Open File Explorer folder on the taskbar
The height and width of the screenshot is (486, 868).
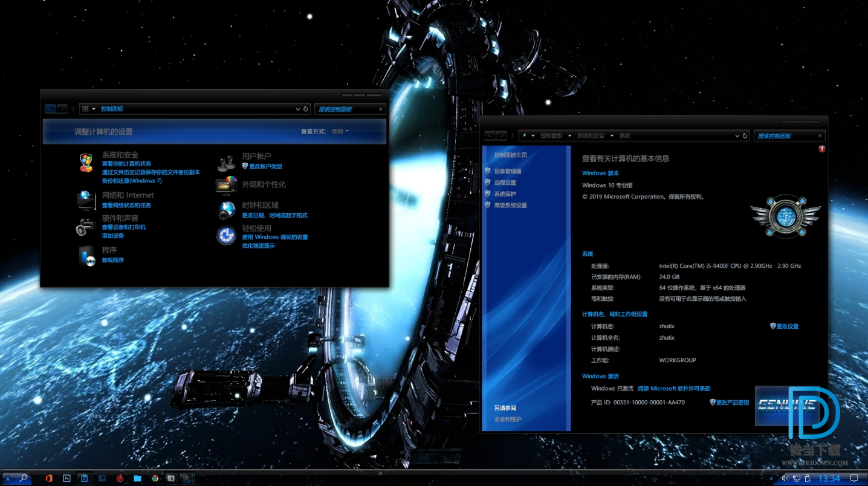click(137, 478)
